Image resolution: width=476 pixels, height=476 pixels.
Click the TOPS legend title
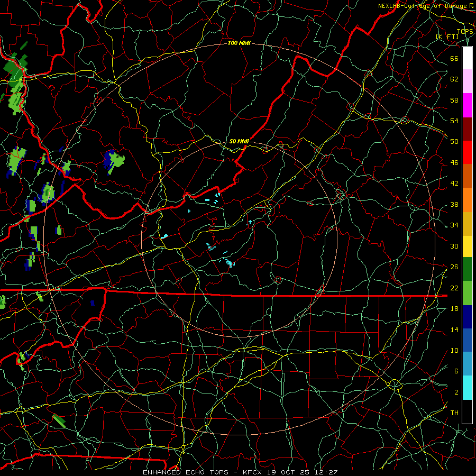point(465,31)
